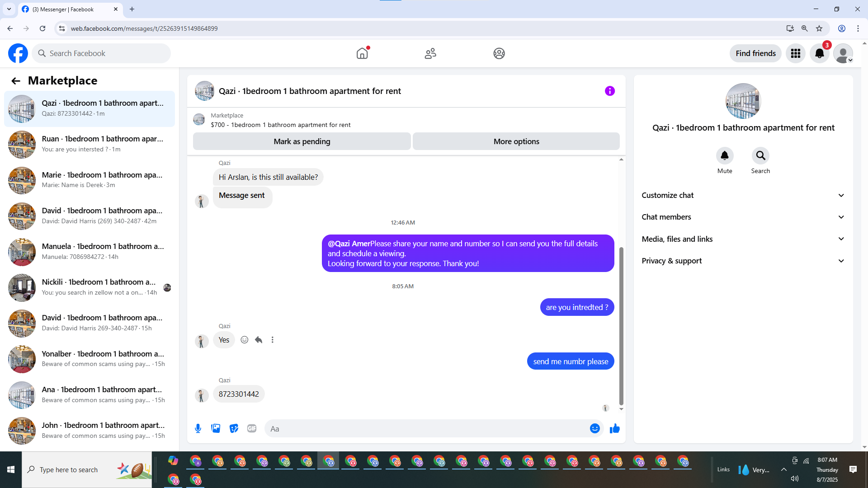Open Ana's apartment conversation

coord(90,395)
